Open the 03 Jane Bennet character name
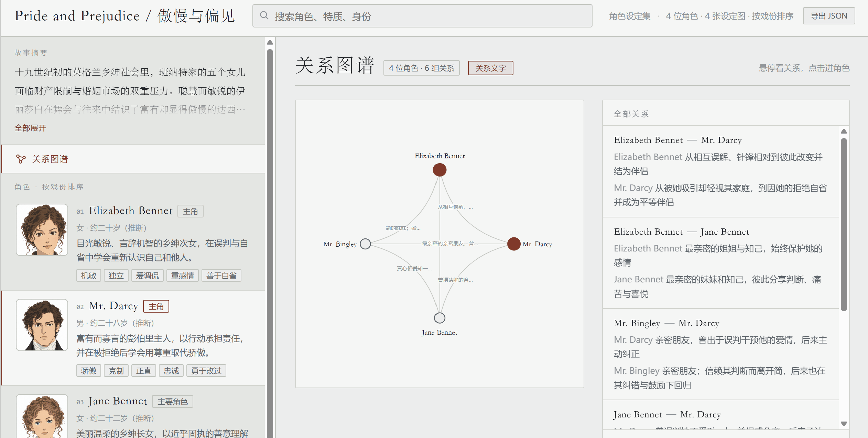 118,401
